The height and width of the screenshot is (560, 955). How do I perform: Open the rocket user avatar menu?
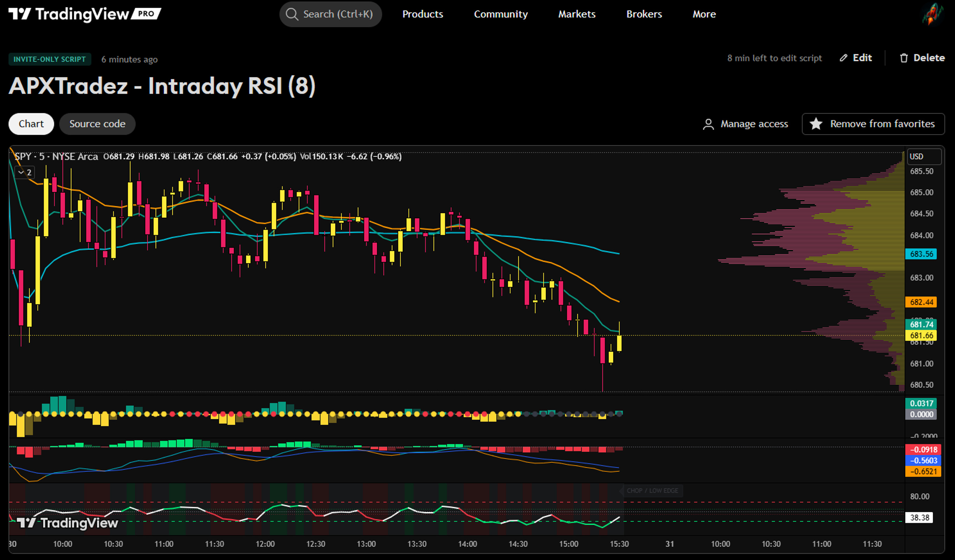click(933, 14)
